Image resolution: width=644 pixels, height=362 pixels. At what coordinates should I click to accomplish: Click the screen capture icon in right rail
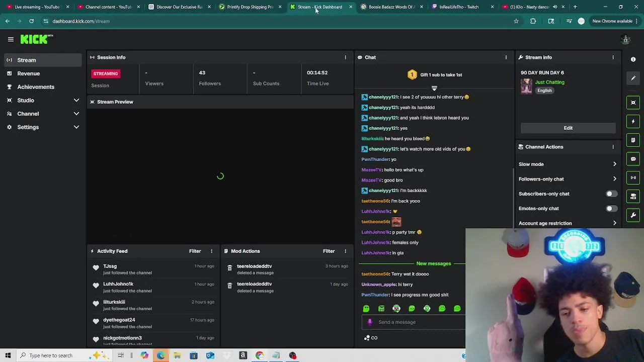pyautogui.click(x=633, y=103)
